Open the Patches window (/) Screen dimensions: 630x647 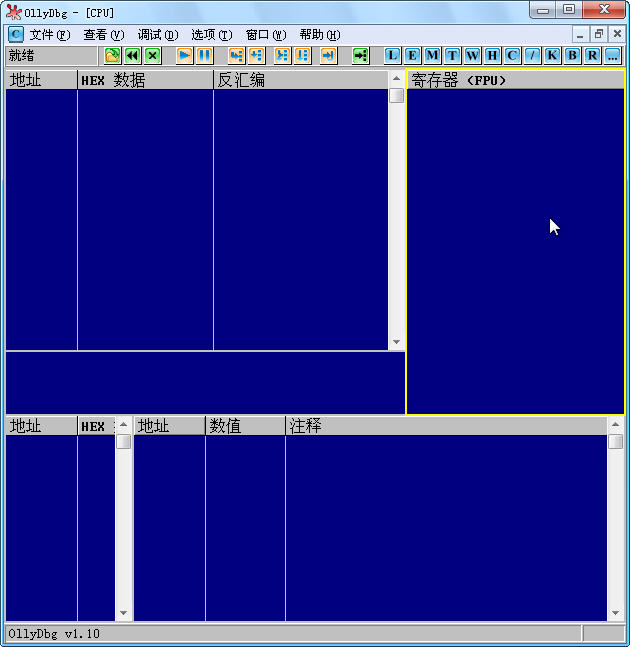point(532,55)
